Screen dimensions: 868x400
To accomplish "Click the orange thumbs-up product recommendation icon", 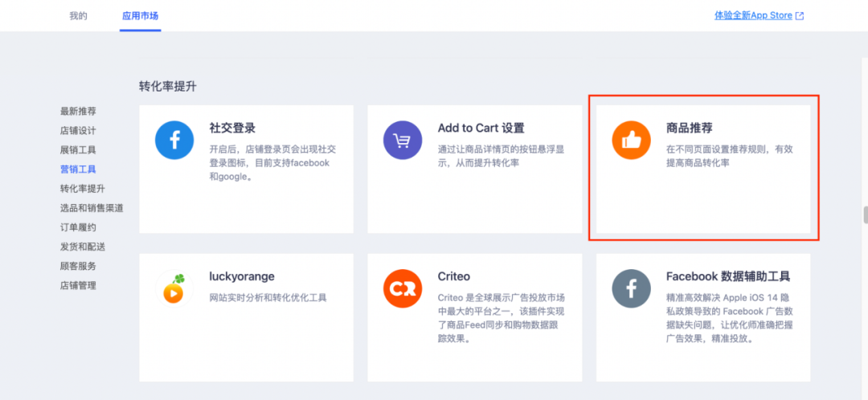I will click(631, 141).
